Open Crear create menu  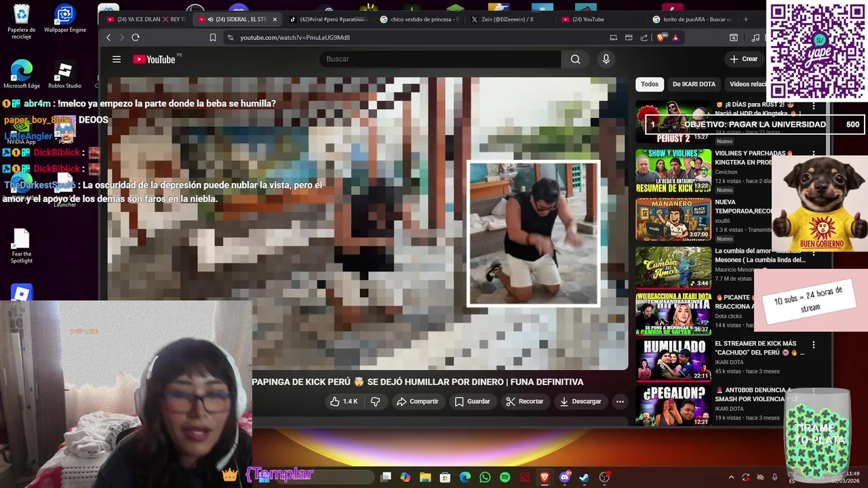tap(744, 59)
